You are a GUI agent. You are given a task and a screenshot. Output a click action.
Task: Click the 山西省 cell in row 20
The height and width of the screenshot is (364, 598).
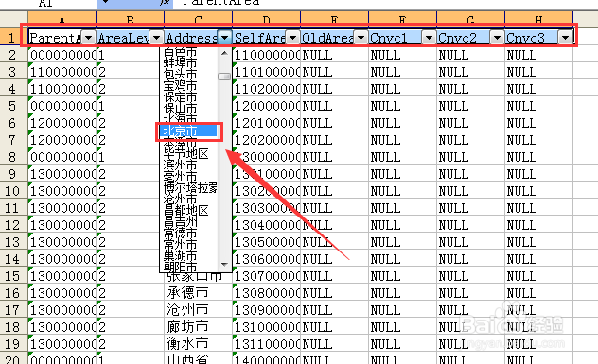tap(199, 359)
